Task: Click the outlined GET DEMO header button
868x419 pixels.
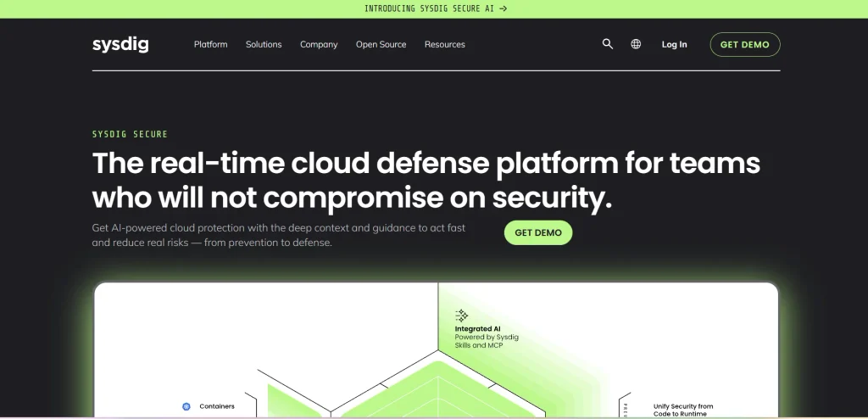Action: click(x=745, y=44)
